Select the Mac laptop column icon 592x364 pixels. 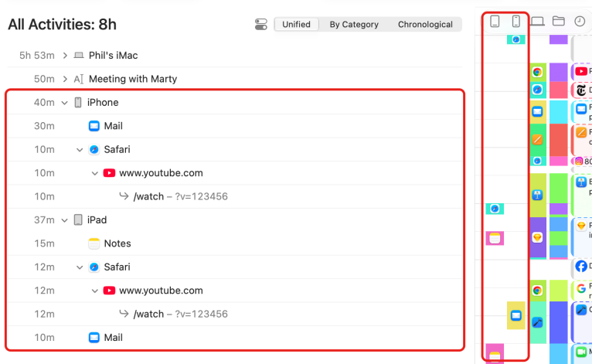coord(537,21)
